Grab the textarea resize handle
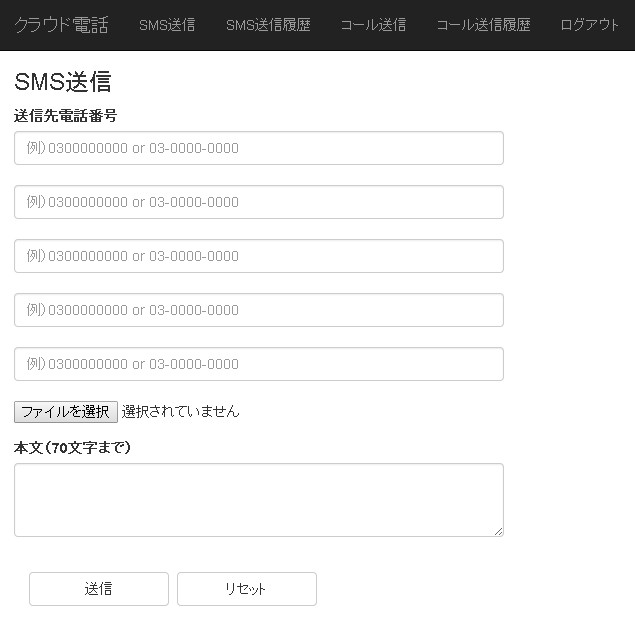 pyautogui.click(x=498, y=531)
